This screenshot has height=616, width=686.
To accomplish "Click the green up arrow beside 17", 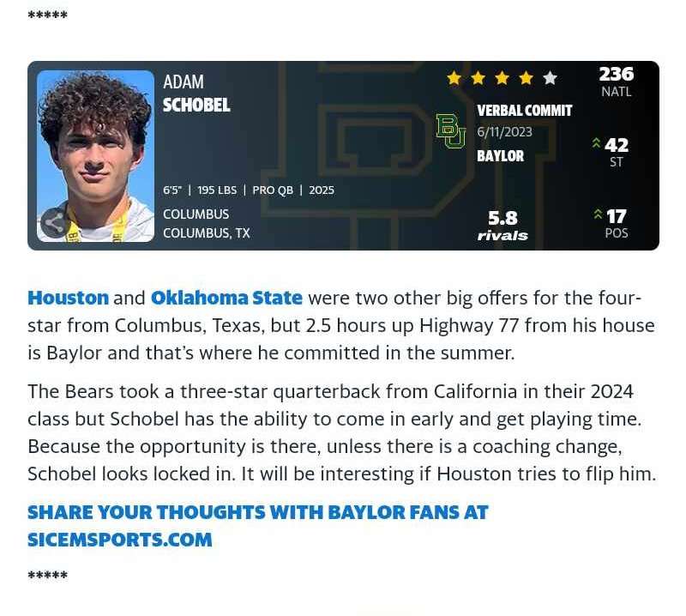I will tap(598, 214).
